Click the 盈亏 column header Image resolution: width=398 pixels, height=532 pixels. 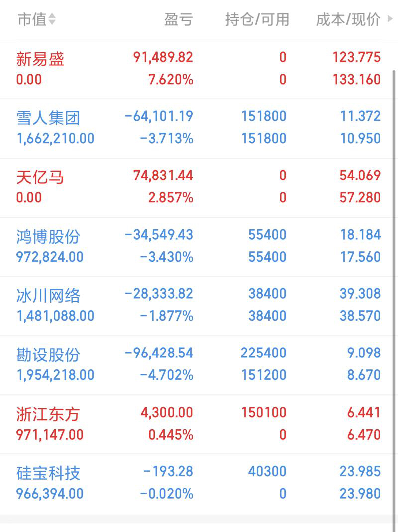(179, 20)
